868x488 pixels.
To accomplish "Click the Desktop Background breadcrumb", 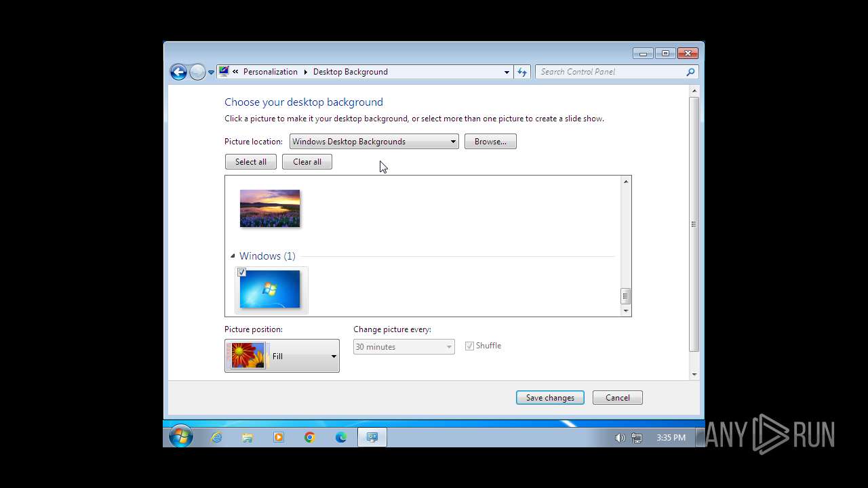I will click(350, 72).
